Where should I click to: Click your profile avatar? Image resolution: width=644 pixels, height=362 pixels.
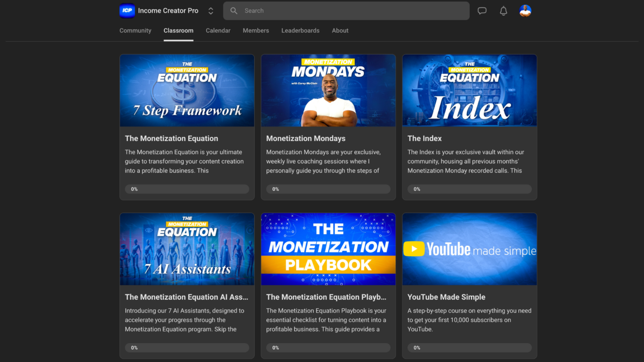525,10
